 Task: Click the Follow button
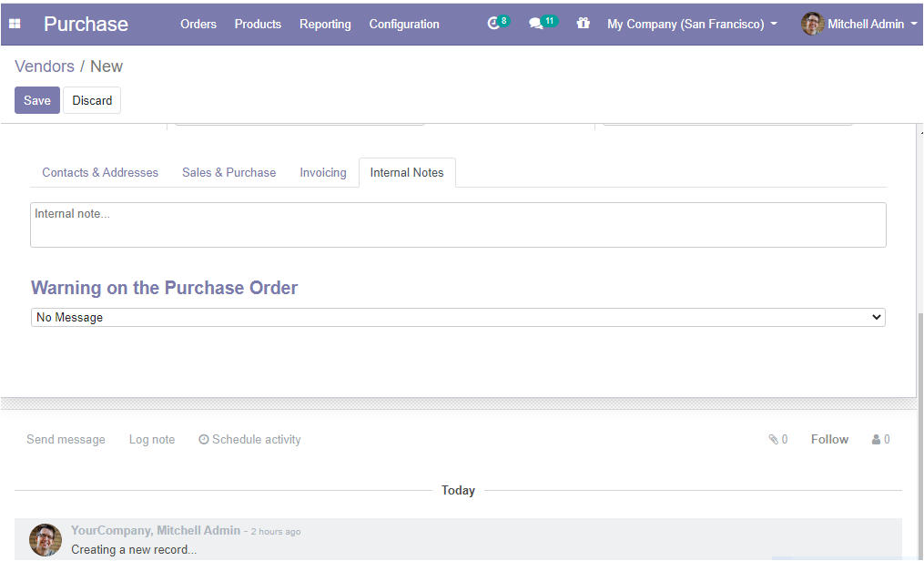(x=829, y=439)
